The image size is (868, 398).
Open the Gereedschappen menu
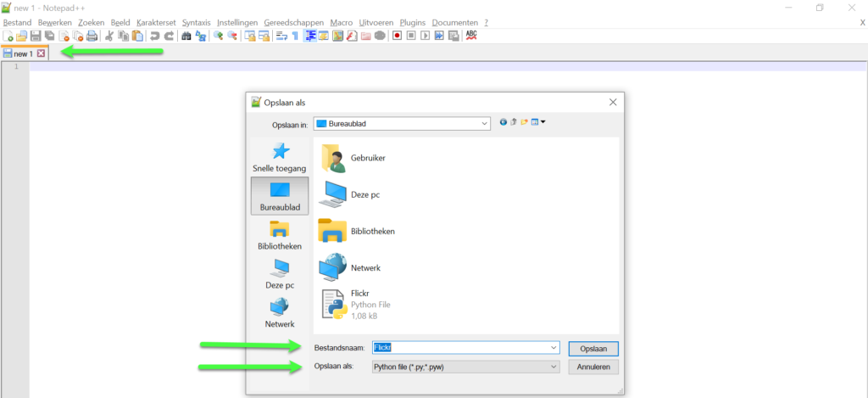pyautogui.click(x=294, y=23)
